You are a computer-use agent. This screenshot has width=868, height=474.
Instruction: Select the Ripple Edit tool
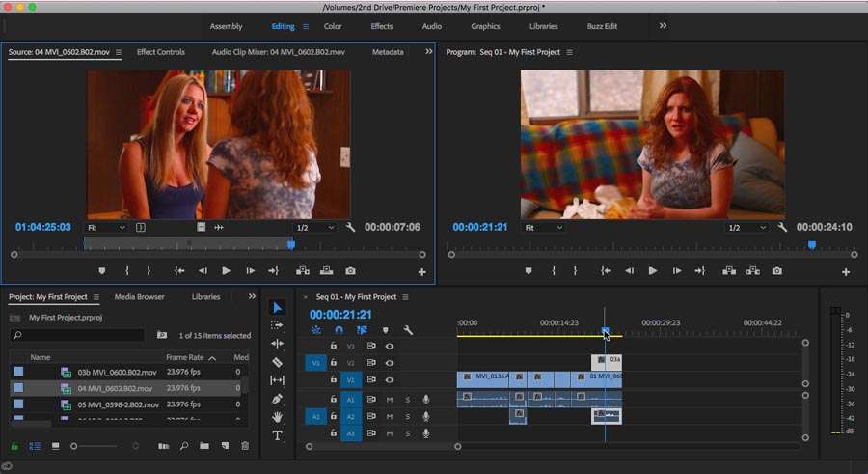coord(278,344)
